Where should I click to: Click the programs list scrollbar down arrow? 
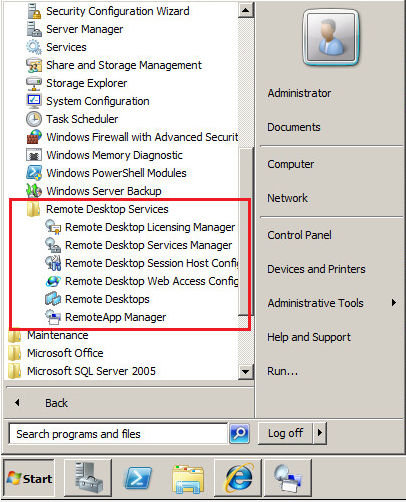[x=246, y=371]
